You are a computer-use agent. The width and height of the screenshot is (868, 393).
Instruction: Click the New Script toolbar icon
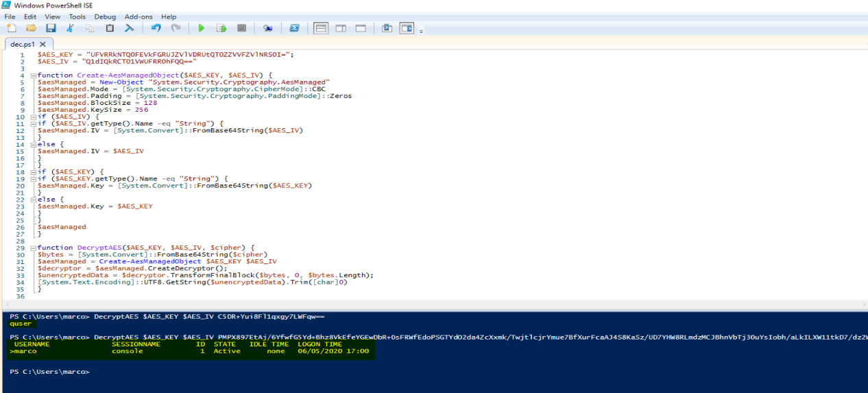point(11,28)
